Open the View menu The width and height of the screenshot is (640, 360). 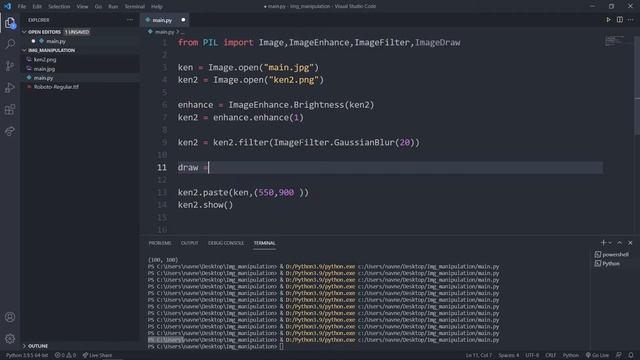click(82, 7)
